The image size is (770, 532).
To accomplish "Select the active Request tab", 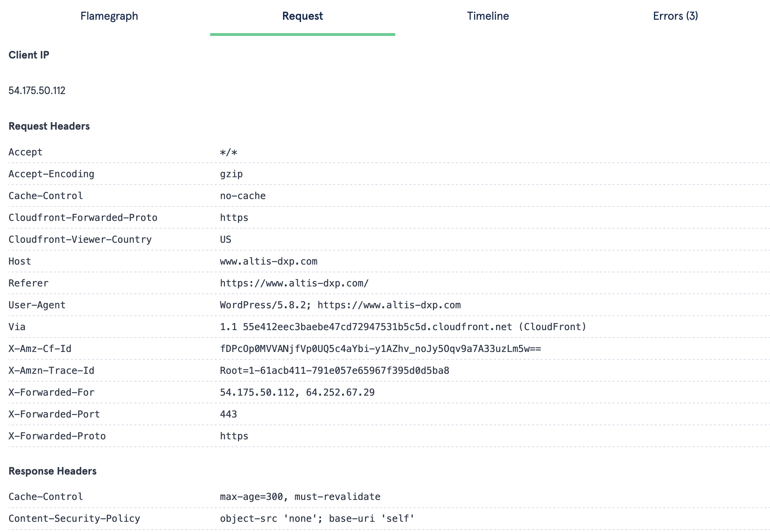I will (x=302, y=16).
